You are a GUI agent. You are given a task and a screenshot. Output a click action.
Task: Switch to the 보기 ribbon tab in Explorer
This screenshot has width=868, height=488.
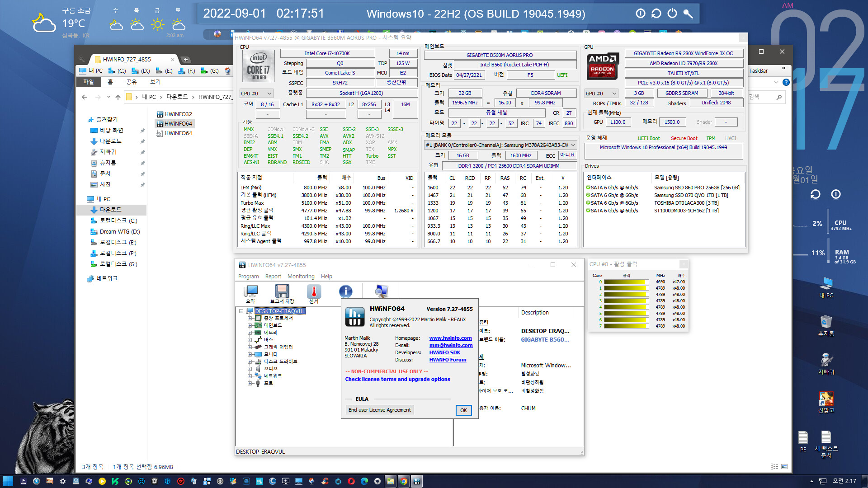(x=155, y=82)
